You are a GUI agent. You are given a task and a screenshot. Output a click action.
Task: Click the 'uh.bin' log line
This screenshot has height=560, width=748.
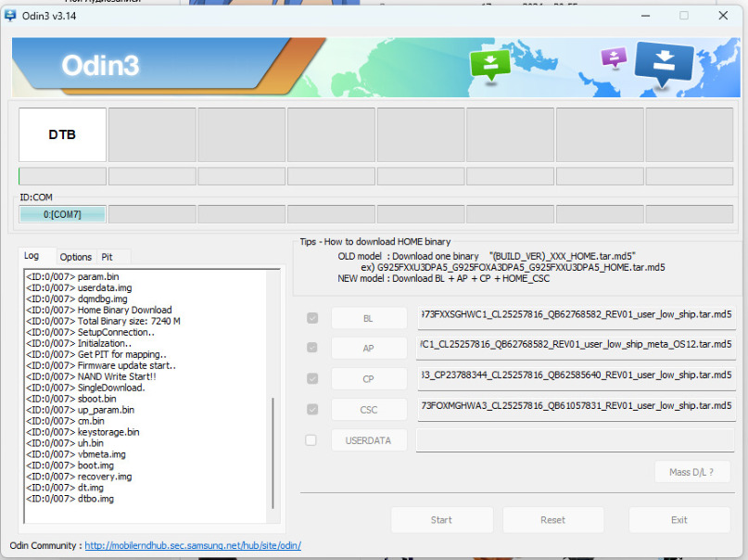pos(64,443)
